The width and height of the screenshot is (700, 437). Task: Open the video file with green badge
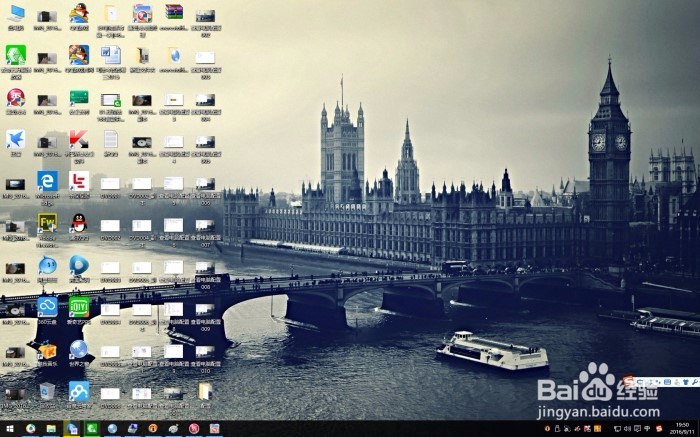point(110,100)
